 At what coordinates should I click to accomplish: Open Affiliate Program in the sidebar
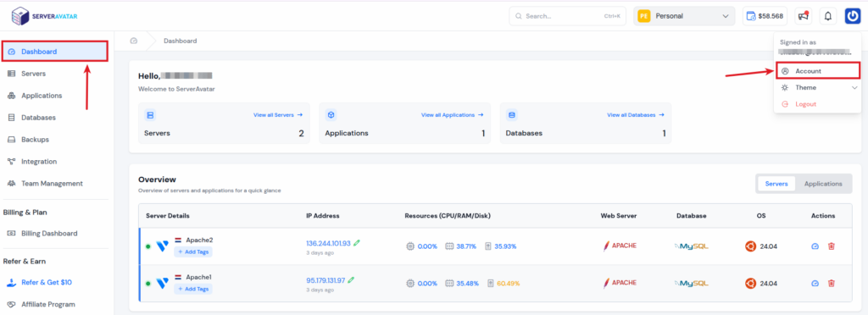[x=47, y=304]
